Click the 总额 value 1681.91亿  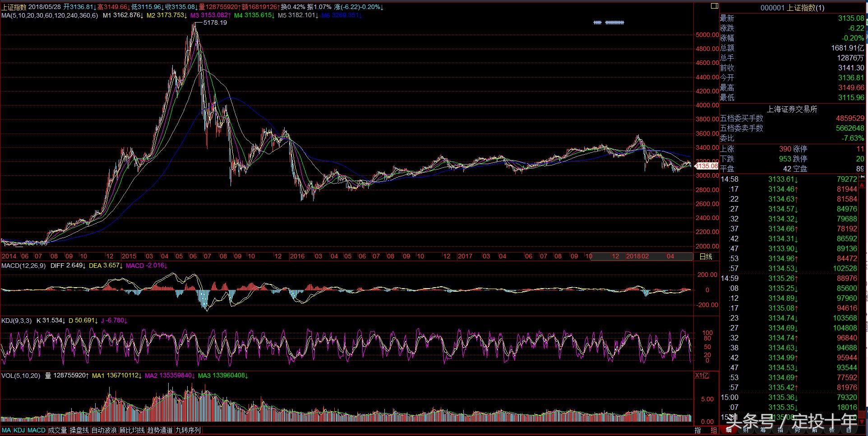pyautogui.click(x=848, y=48)
